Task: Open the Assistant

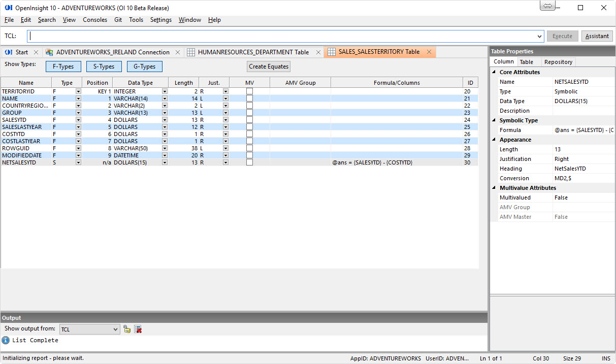Action: 597,37
